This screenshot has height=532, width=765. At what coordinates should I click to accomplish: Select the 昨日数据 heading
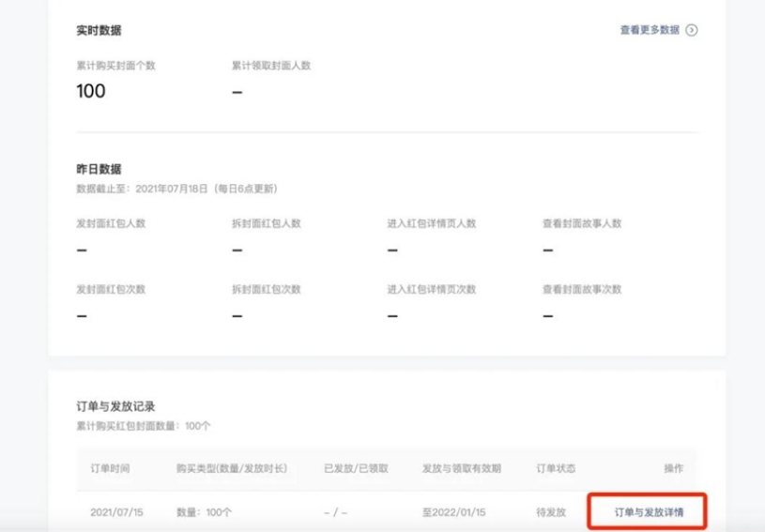click(99, 169)
